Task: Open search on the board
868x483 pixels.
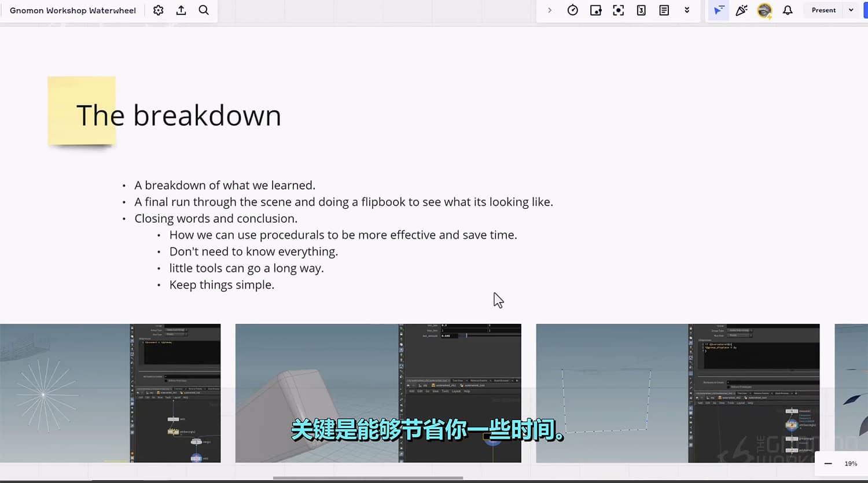Action: pyautogui.click(x=202, y=10)
